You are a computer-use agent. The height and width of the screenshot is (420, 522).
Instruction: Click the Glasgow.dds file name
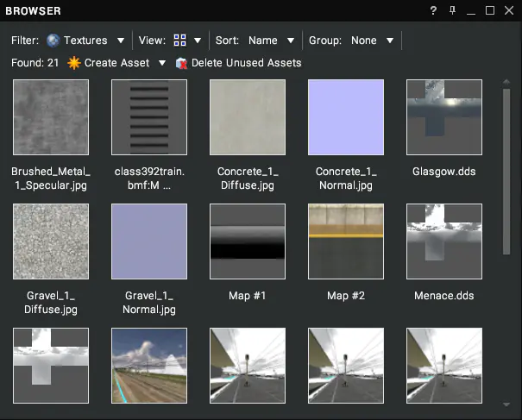pyautogui.click(x=444, y=172)
